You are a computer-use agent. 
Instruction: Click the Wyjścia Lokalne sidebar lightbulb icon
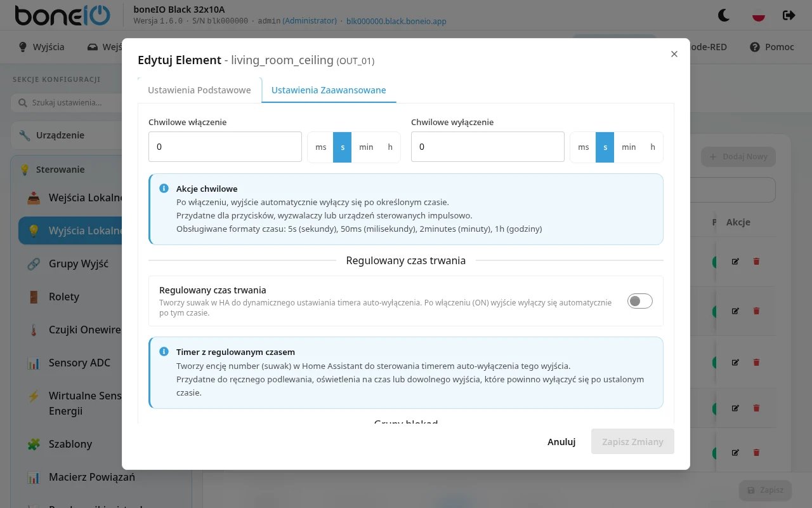pos(34,231)
